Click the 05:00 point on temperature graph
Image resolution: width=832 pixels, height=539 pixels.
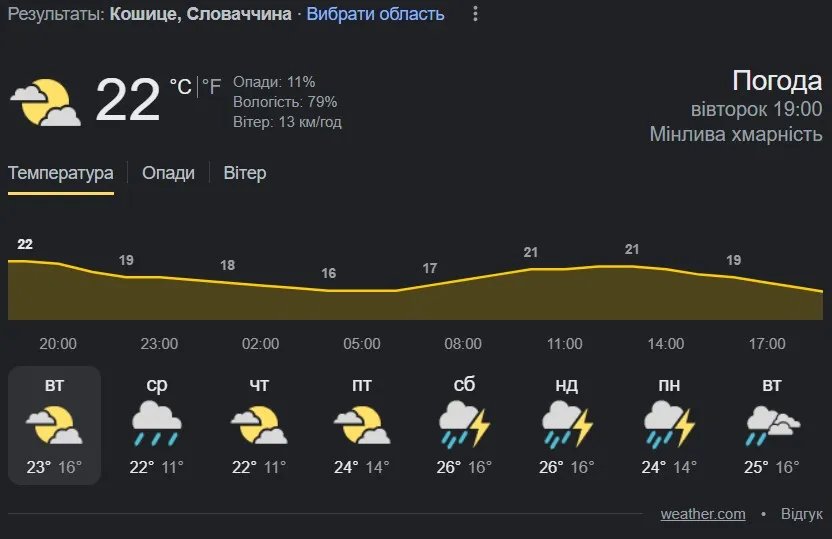[x=361, y=290]
